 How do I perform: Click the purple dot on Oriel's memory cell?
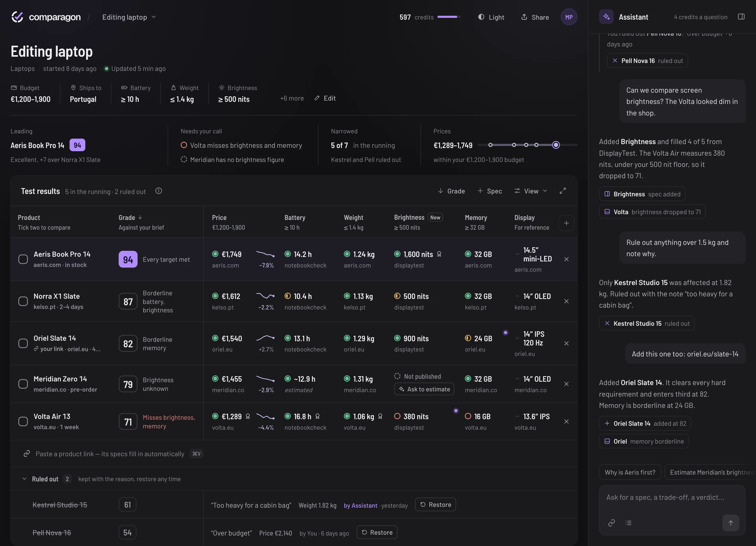pyautogui.click(x=505, y=332)
